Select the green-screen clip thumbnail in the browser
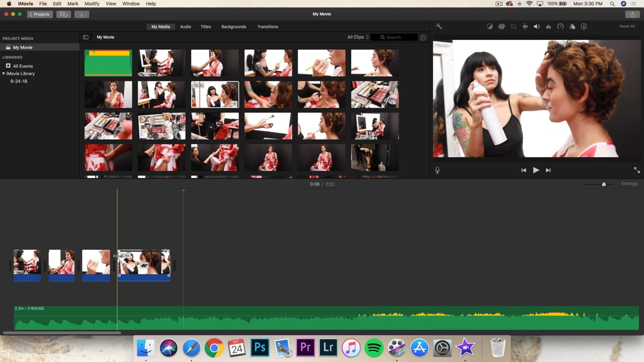644x362 pixels. point(108,63)
